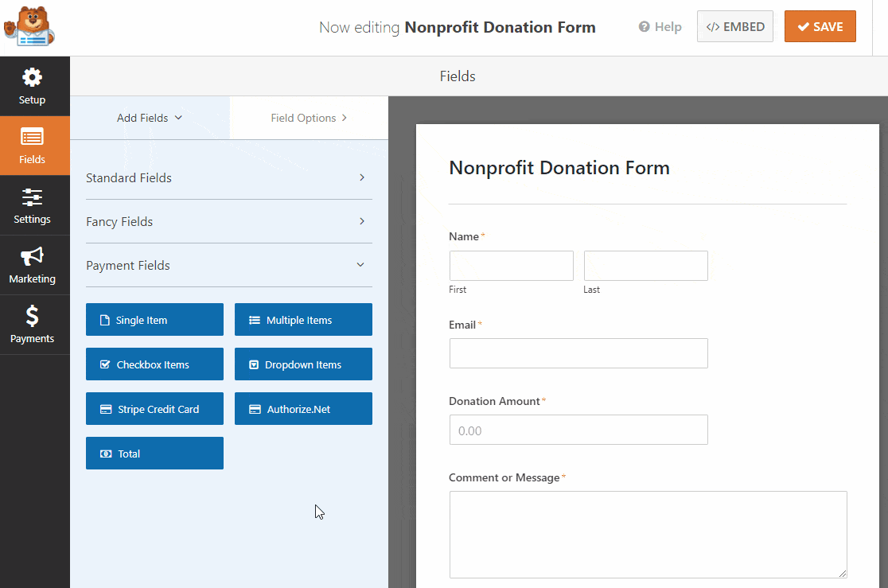This screenshot has width=888, height=588.
Task: Click the Email input field
Action: pos(578,353)
